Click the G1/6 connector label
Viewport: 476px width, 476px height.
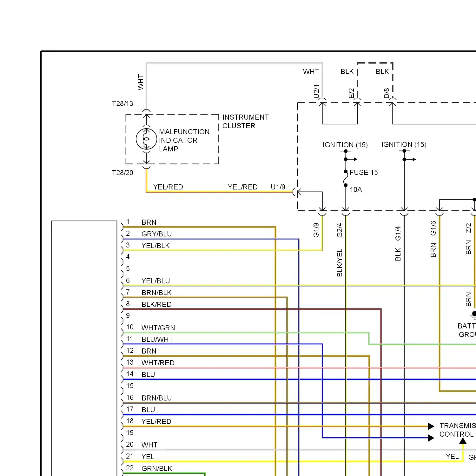pyautogui.click(x=433, y=228)
